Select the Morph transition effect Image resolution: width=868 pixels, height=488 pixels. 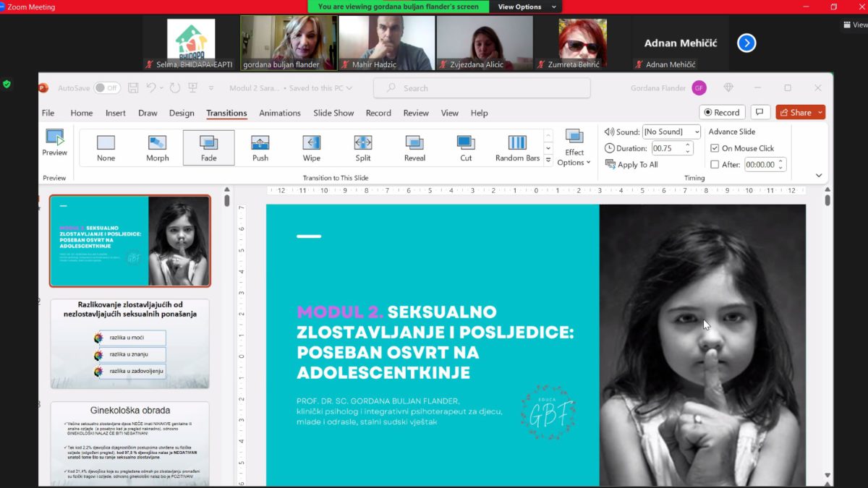157,147
